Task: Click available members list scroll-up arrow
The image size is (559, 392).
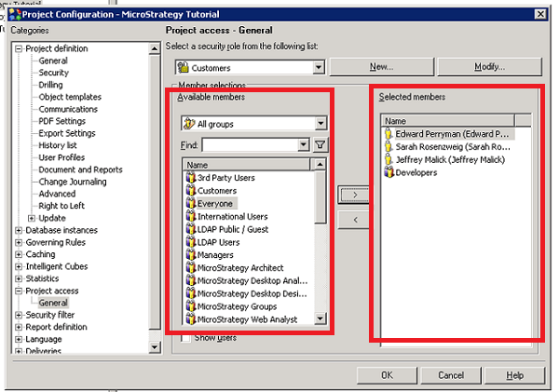Action: coord(320,164)
